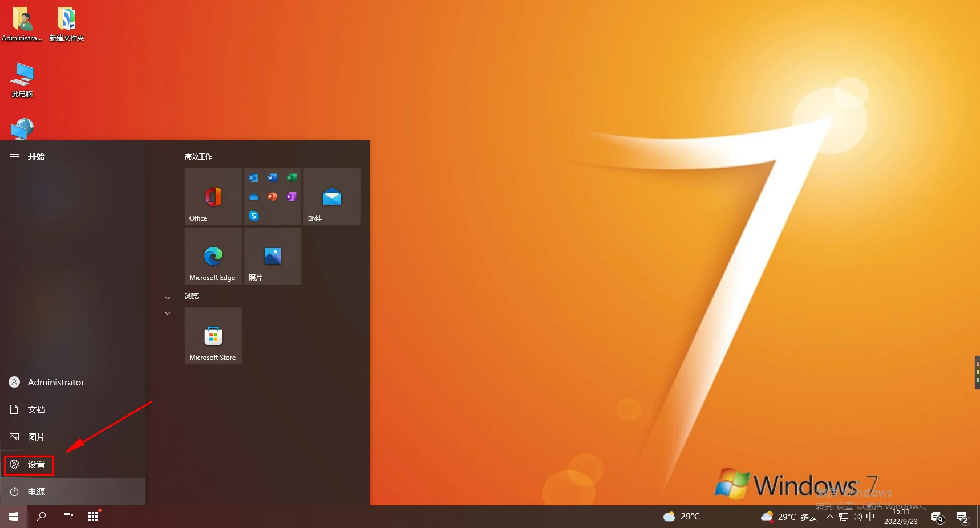Screen dimensions: 980x528
Task: Click the 浏览 group header
Action: [x=192, y=295]
